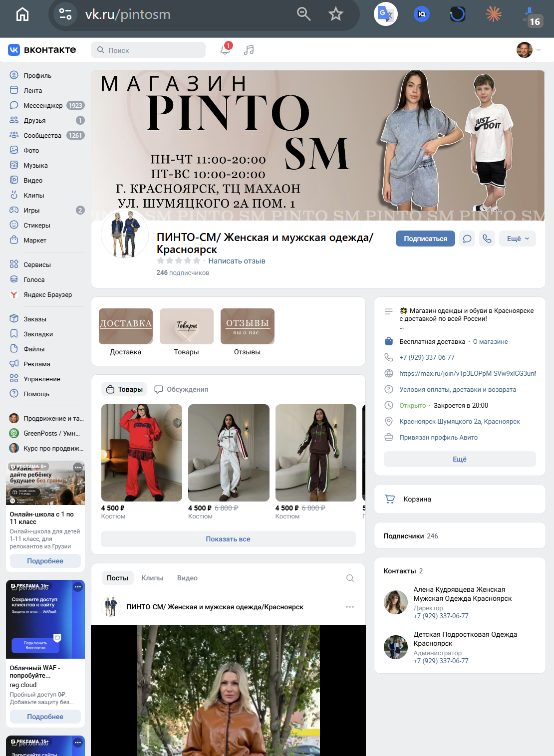Open the browser home page icon
The height and width of the screenshot is (756, 554).
(x=22, y=14)
